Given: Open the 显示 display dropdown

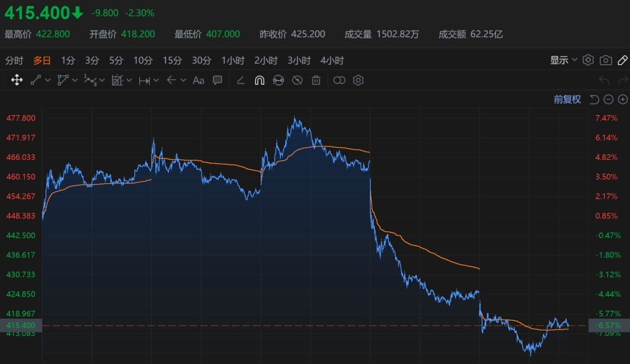Looking at the screenshot, I should (563, 60).
